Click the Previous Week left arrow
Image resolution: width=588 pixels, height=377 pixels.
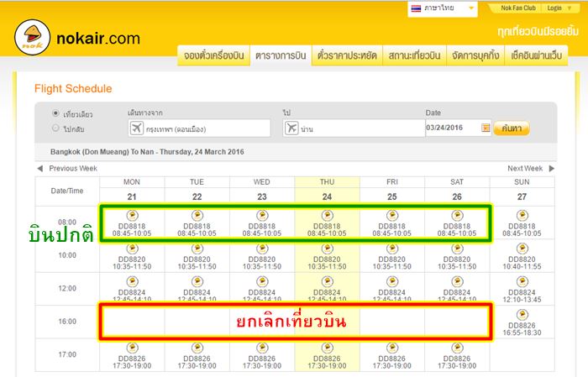click(x=40, y=169)
